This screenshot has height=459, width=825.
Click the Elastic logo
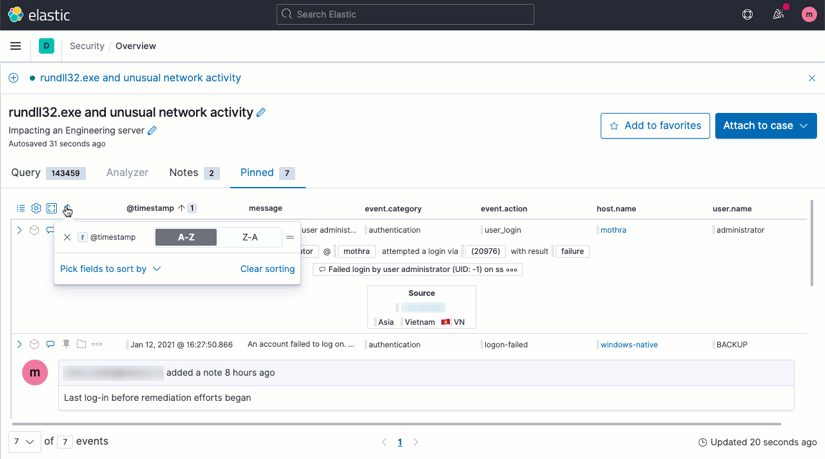(38, 15)
